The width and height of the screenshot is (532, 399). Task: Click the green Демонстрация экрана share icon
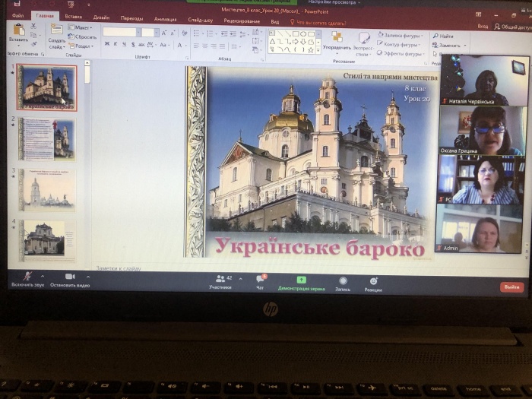pos(302,281)
